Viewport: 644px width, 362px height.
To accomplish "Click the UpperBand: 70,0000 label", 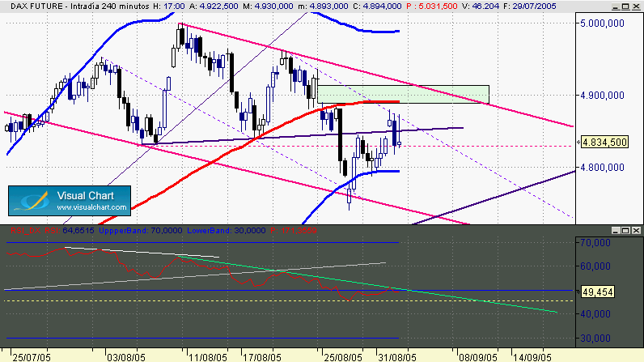I will [141, 231].
